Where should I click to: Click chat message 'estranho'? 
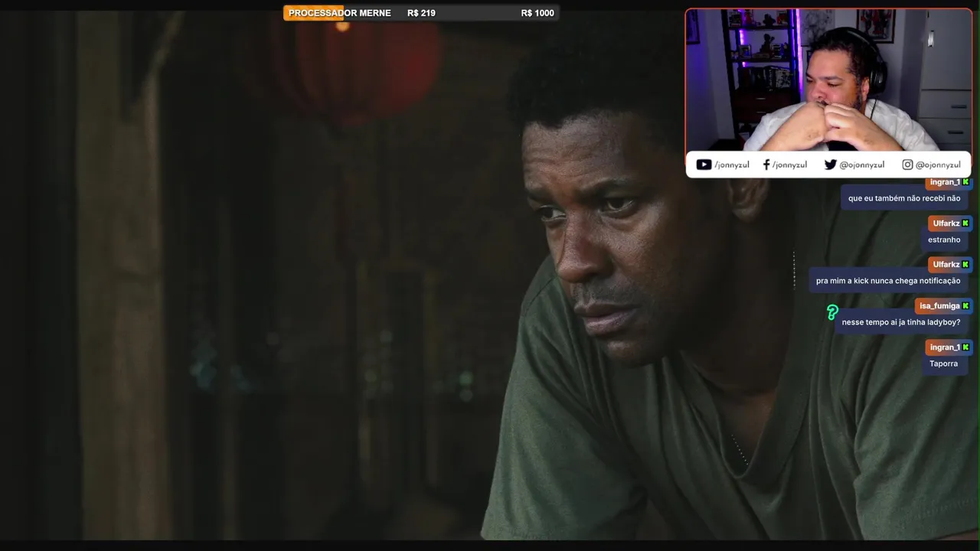944,240
